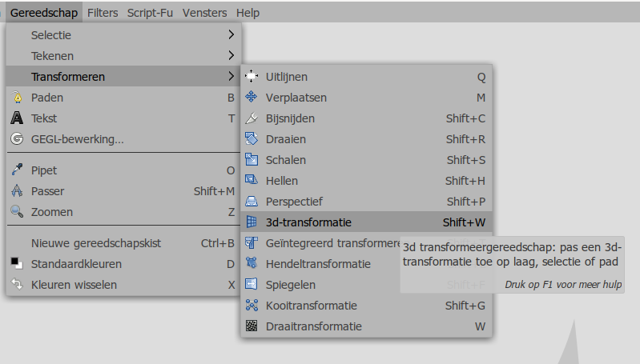Click the Perspectief label
Image resolution: width=640 pixels, height=364 pixels.
(294, 202)
